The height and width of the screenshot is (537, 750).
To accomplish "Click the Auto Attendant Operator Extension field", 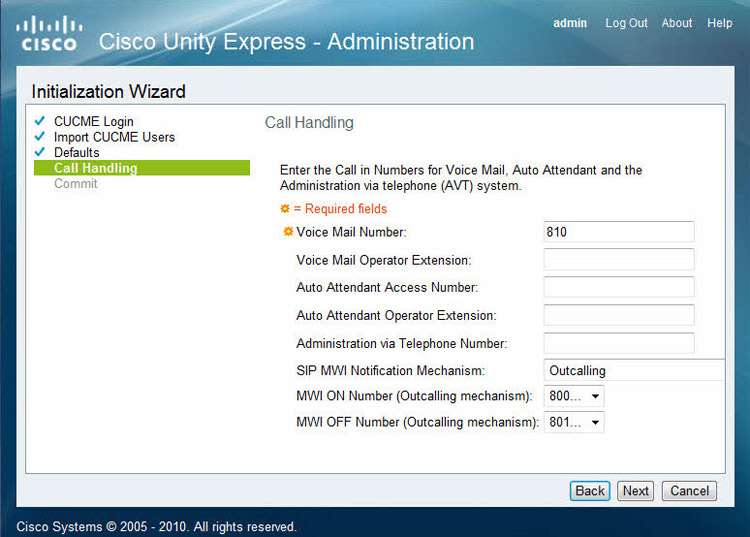I will point(619,315).
